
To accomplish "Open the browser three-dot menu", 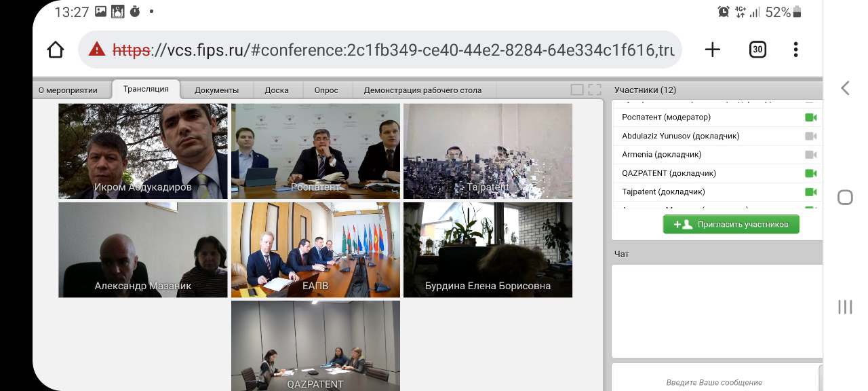I will tap(795, 50).
